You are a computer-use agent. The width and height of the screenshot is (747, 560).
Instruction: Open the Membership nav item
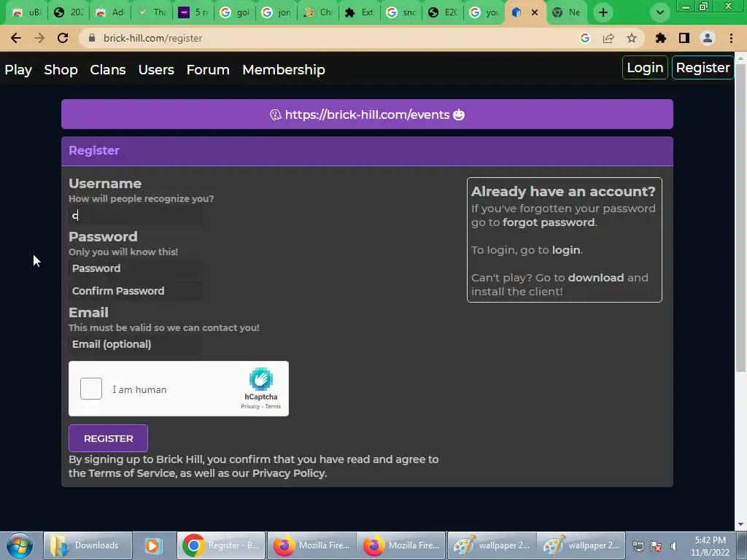pos(284,69)
